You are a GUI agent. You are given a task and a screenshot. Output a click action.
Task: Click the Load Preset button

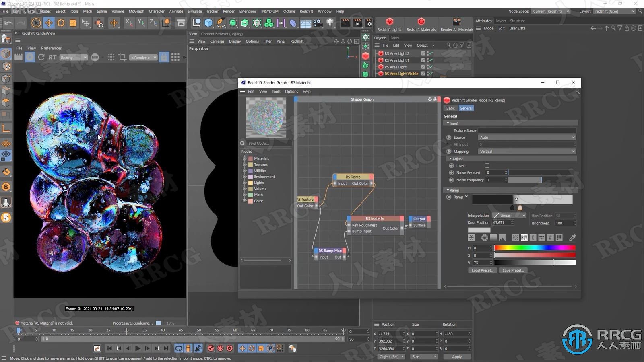pos(482,271)
